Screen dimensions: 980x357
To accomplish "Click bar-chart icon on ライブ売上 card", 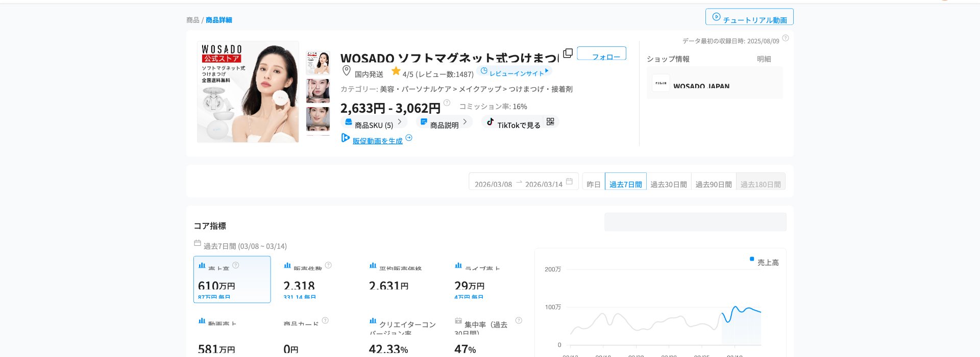I will (458, 265).
